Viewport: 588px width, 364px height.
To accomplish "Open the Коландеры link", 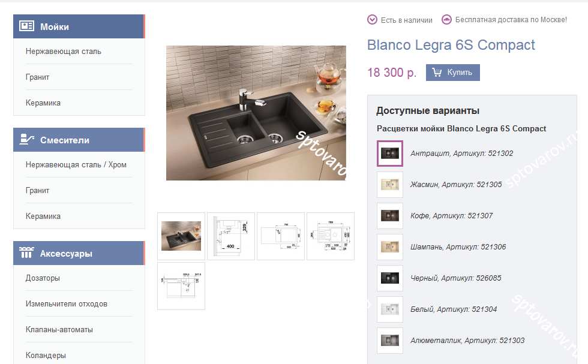I will [x=46, y=356].
